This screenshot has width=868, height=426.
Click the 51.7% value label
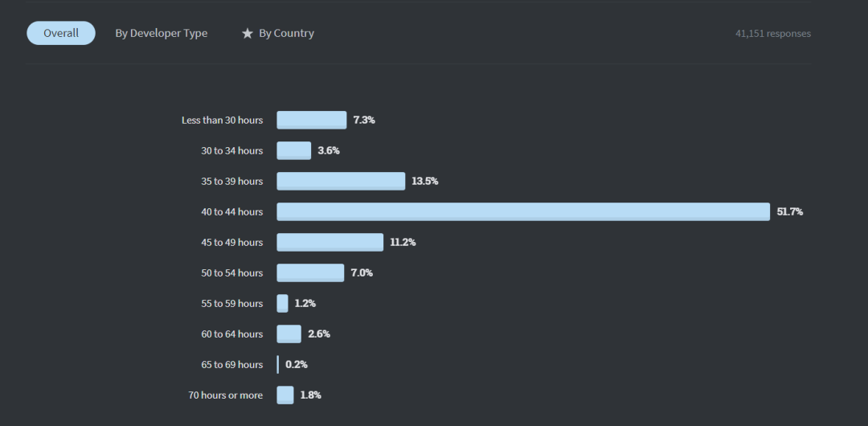[x=789, y=211]
